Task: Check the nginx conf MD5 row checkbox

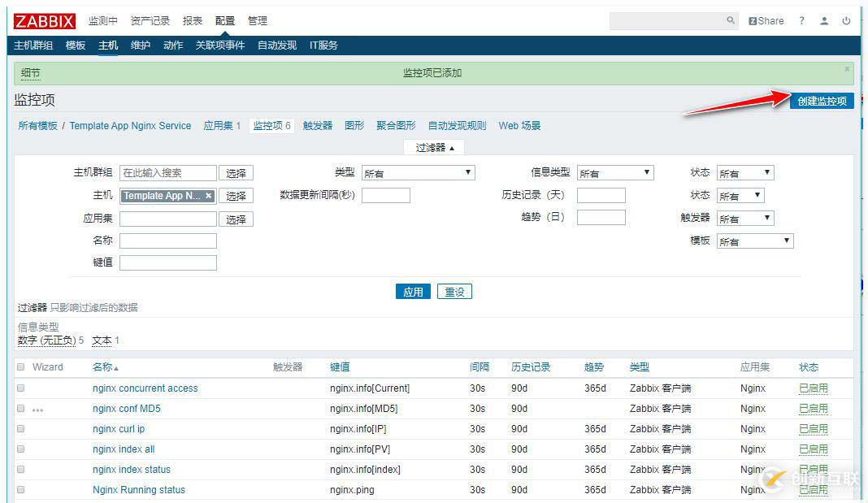Action: coord(21,409)
